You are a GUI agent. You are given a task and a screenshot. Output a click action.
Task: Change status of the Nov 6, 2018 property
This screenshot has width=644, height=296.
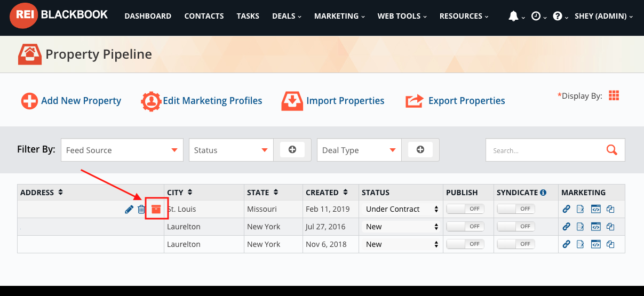coord(402,244)
